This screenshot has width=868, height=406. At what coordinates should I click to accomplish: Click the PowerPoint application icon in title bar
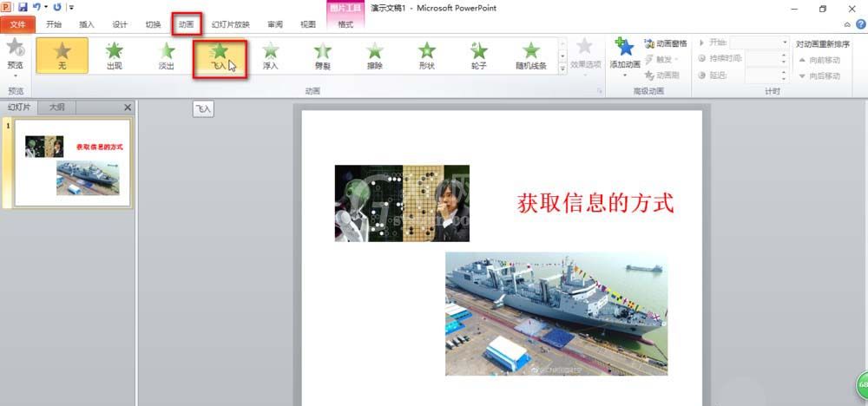pos(7,7)
